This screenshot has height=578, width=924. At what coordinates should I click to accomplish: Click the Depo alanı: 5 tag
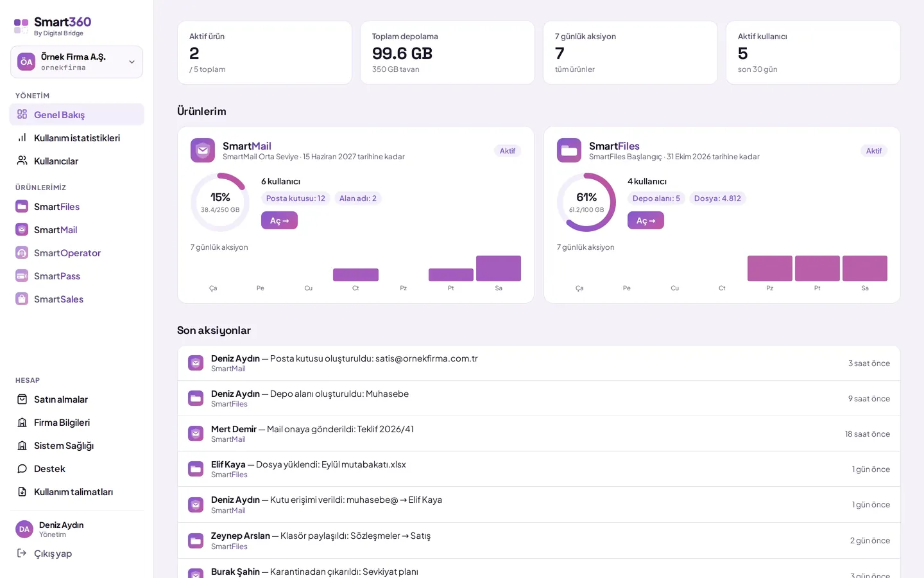point(656,198)
